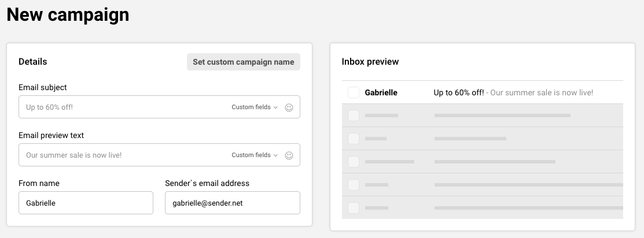
Task: Check the third greyed placeholder row checkbox
Action: (354, 162)
